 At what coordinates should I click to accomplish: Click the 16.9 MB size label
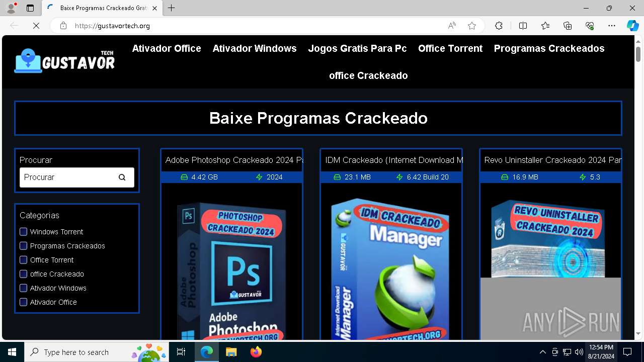pyautogui.click(x=525, y=177)
